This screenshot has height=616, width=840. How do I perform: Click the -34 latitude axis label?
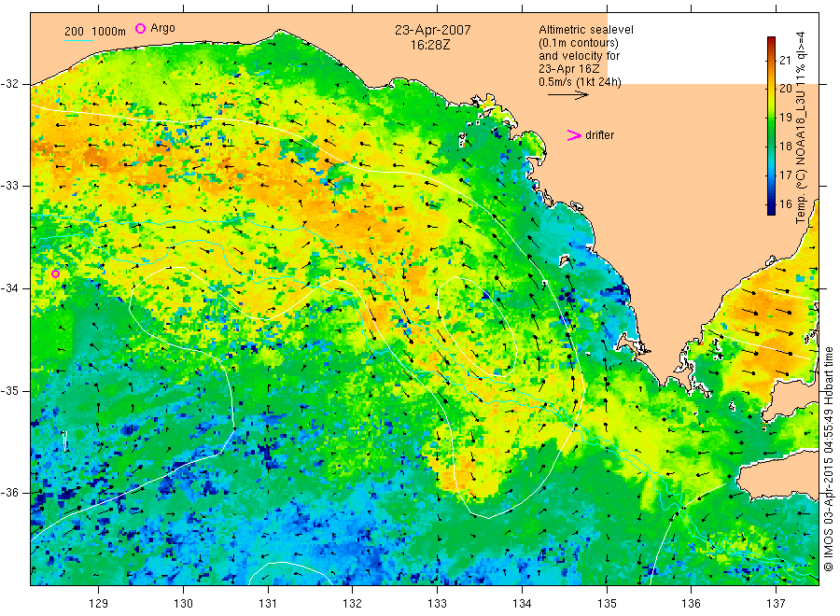[x=9, y=288]
